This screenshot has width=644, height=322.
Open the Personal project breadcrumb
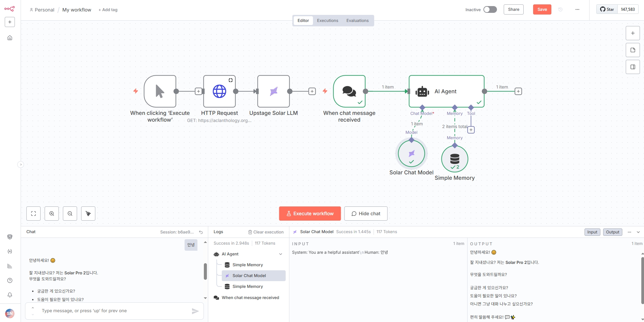coord(42,10)
